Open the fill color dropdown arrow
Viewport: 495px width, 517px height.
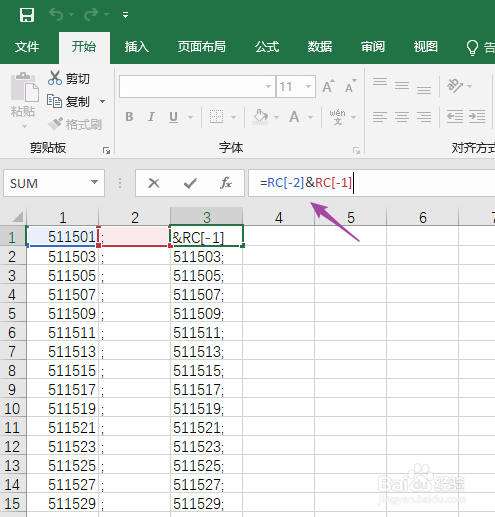click(276, 117)
